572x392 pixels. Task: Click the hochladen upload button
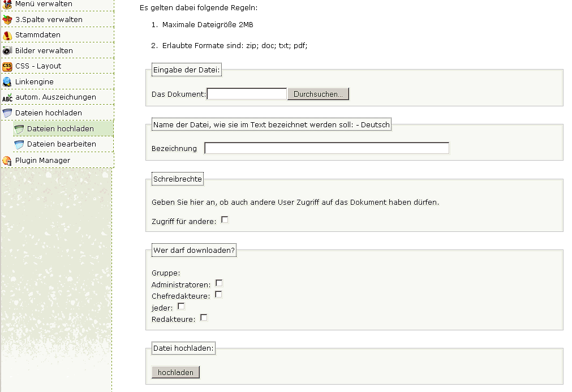pos(175,372)
